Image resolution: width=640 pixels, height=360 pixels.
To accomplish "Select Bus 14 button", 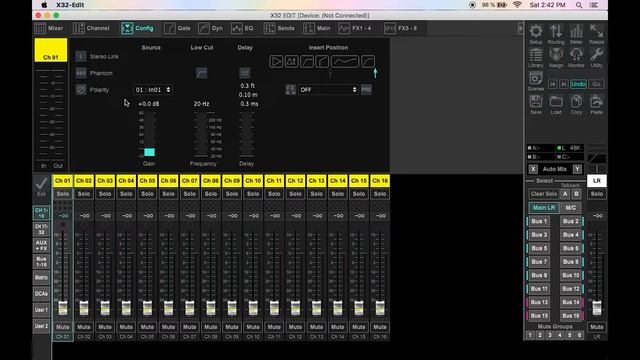I will tap(571, 302).
